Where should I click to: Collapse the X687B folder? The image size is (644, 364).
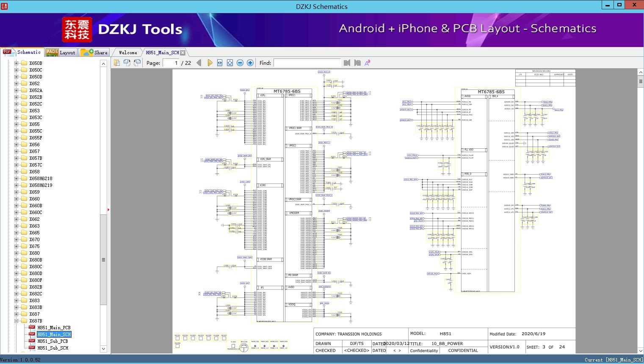pyautogui.click(x=16, y=321)
